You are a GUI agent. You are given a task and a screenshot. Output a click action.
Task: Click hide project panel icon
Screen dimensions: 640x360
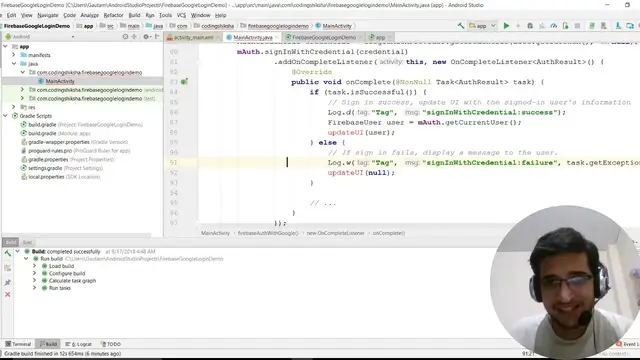pos(157,36)
